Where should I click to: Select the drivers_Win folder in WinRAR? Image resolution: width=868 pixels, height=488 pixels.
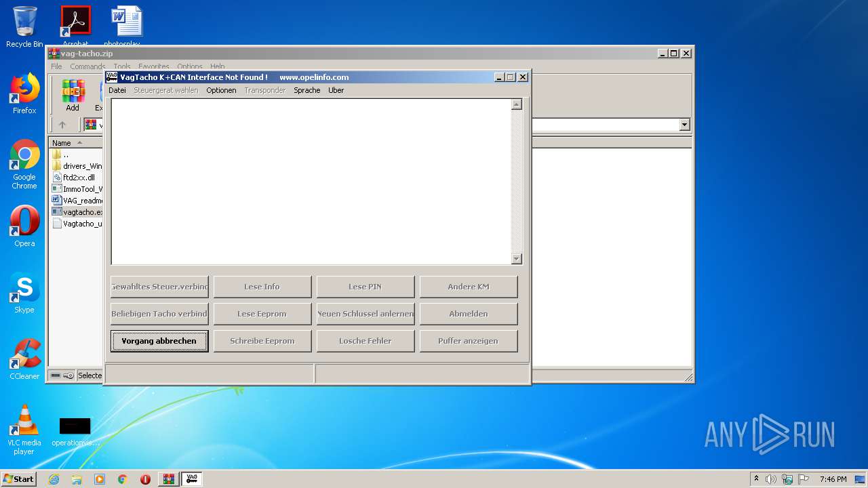pos(77,166)
